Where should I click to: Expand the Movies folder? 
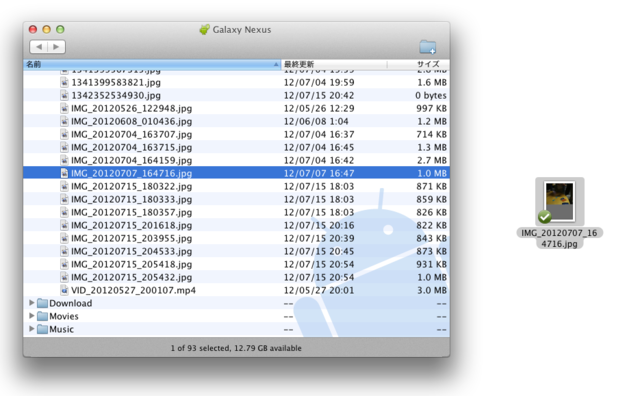pyautogui.click(x=31, y=316)
